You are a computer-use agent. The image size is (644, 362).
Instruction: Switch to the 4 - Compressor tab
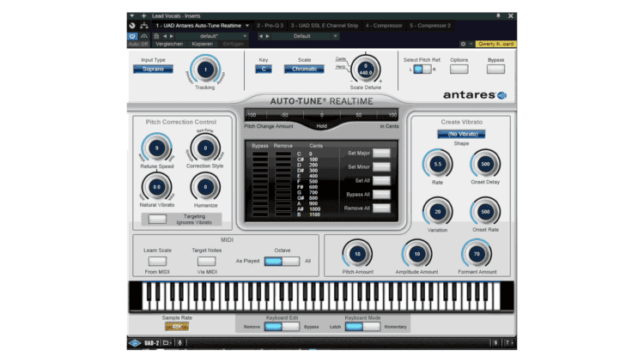[384, 26]
